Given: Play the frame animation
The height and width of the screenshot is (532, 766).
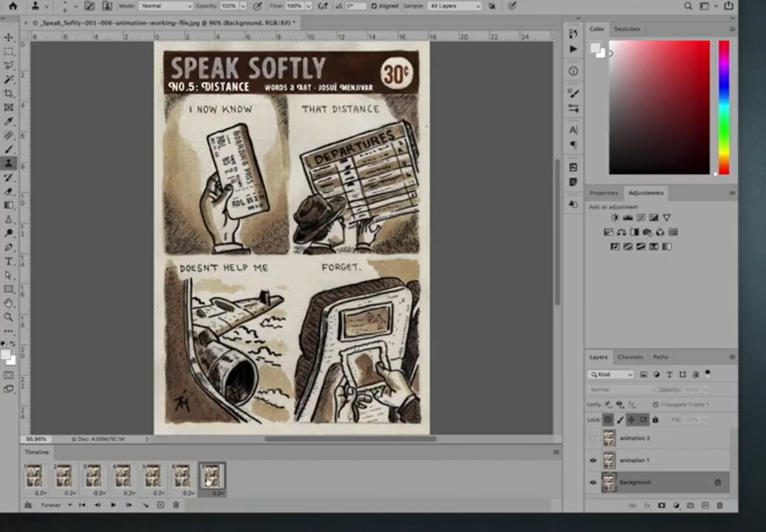Looking at the screenshot, I should 113,505.
